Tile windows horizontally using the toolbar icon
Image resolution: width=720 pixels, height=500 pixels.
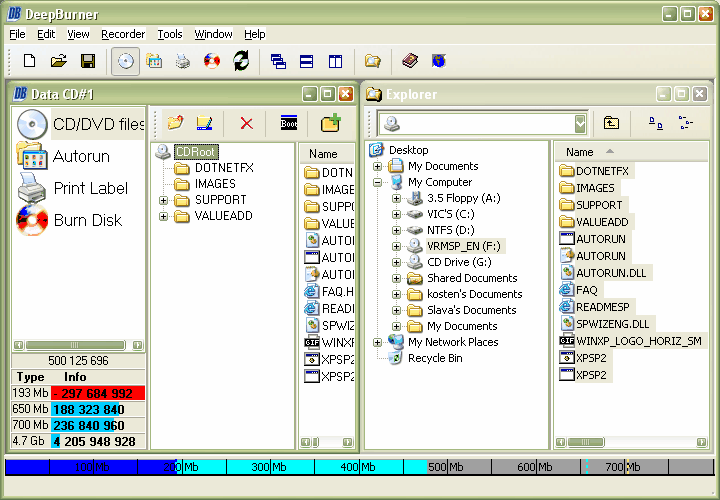[x=306, y=61]
